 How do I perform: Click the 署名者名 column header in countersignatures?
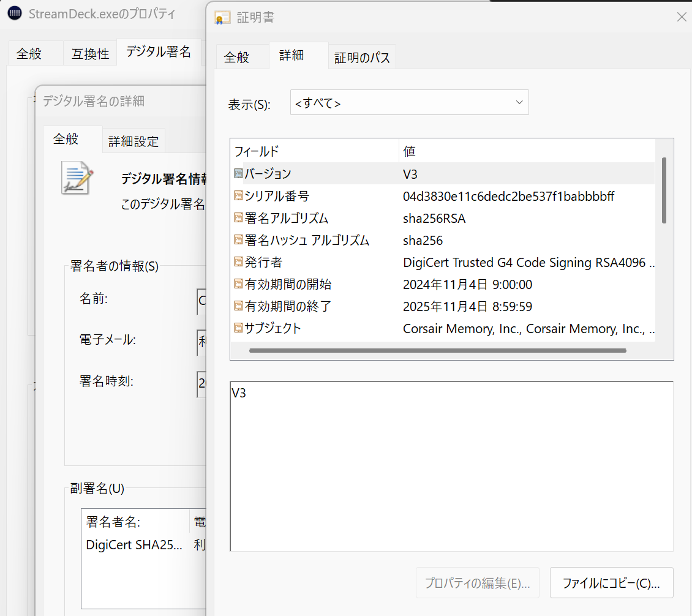(x=135, y=522)
